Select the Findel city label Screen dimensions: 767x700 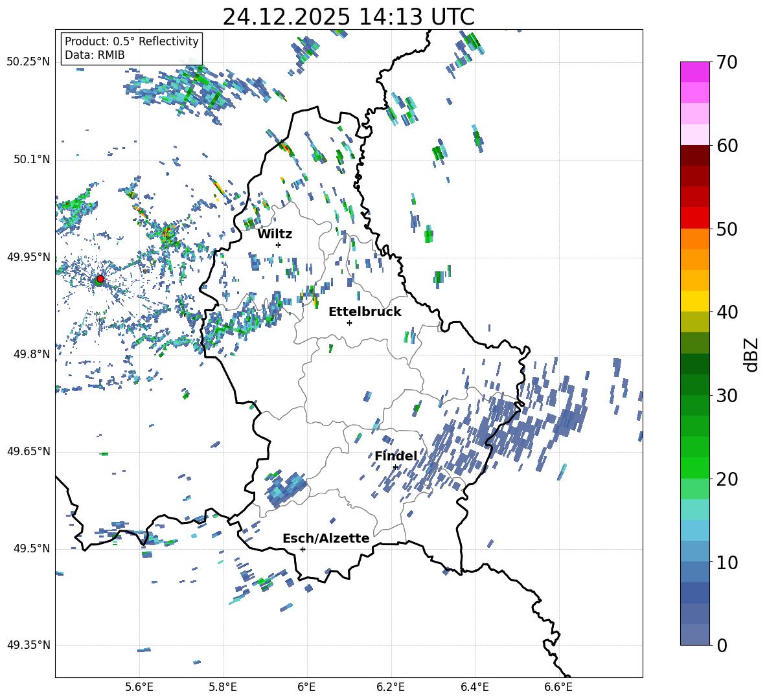[395, 456]
